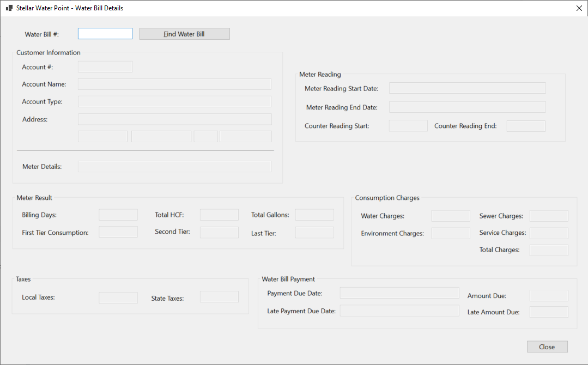This screenshot has width=588, height=365.
Task: Click the Counter Reading Start field
Action: click(408, 125)
